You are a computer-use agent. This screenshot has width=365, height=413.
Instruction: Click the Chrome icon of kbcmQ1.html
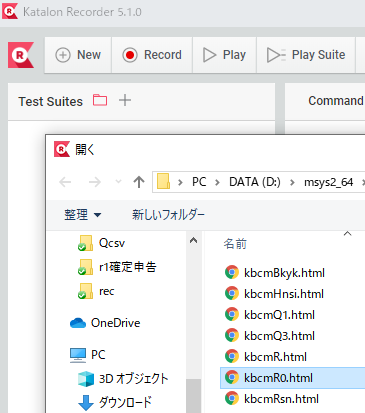232,315
